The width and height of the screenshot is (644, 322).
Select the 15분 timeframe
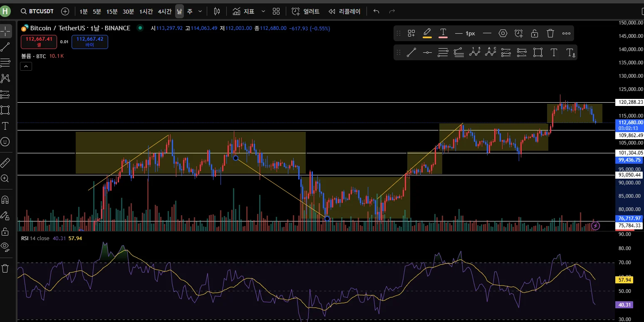point(111,11)
